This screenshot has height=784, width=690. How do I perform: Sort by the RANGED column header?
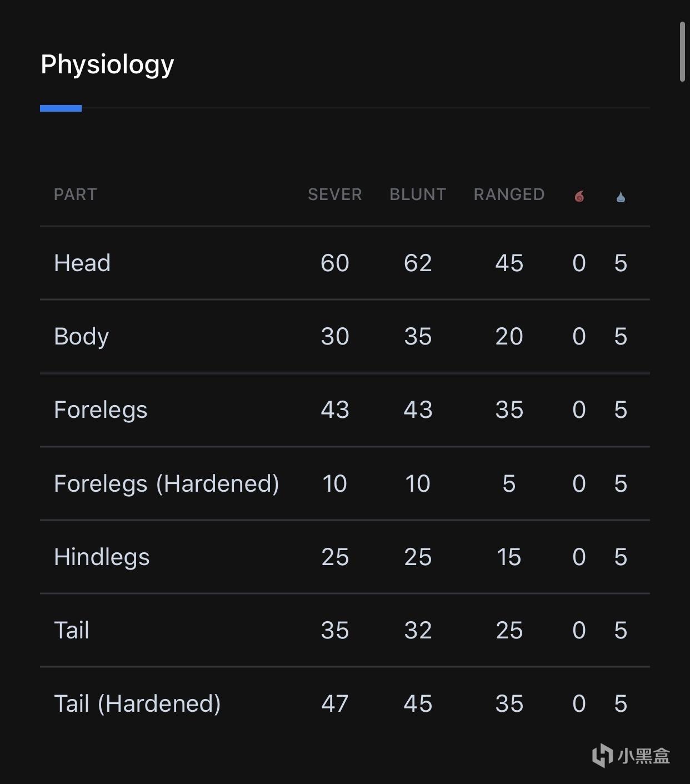tap(509, 194)
